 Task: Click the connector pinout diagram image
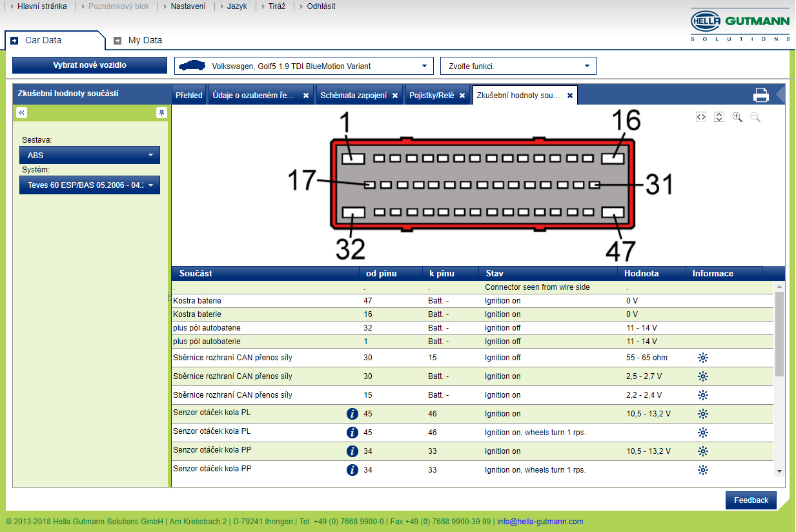482,186
